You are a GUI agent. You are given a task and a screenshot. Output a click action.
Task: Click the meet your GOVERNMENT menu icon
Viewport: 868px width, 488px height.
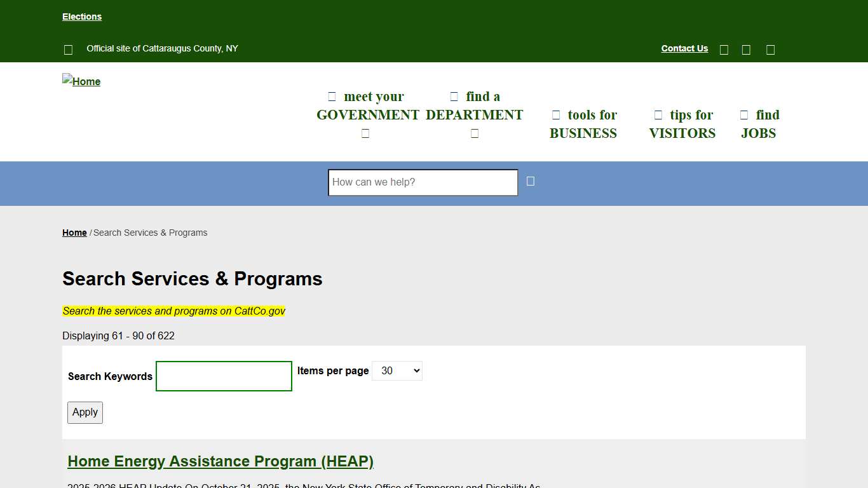tap(332, 96)
